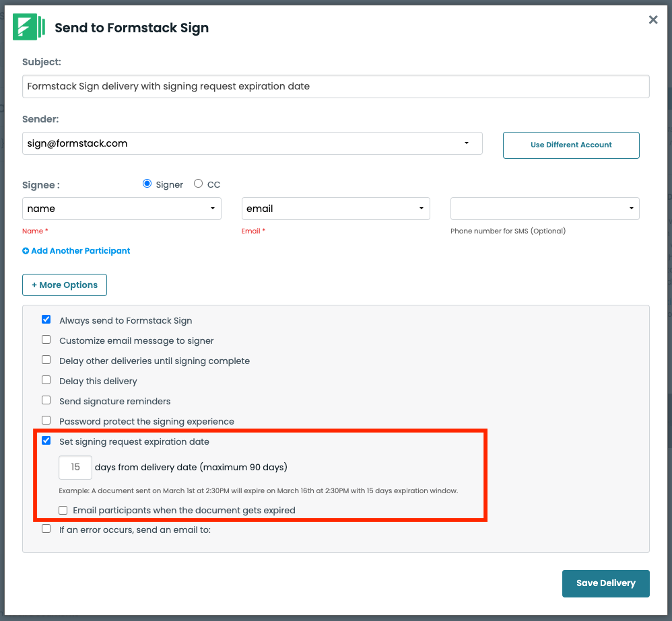The height and width of the screenshot is (621, 672).
Task: Click the More Options button
Action: [65, 285]
